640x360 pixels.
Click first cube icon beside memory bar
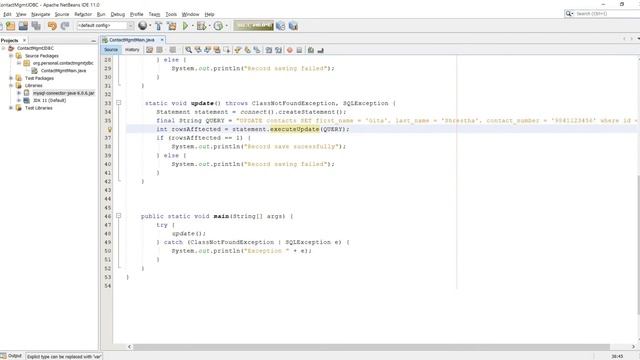pyautogui.click(x=280, y=26)
